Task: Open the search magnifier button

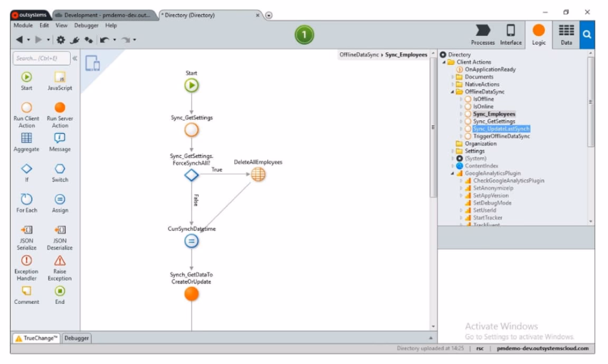Action: tap(587, 34)
